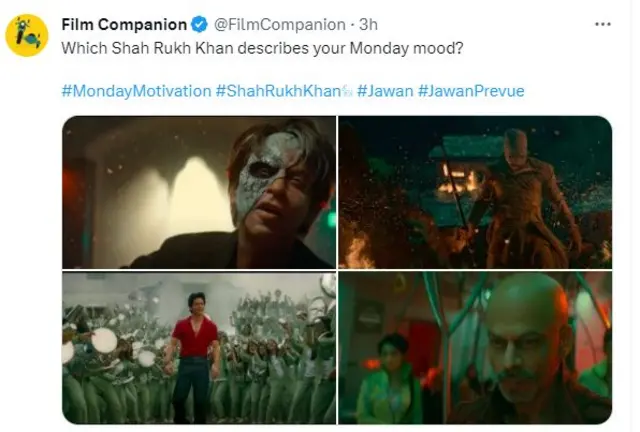Image resolution: width=640 pixels, height=432 pixels.
Task: Click the Film Companion display name
Action: pos(124,24)
